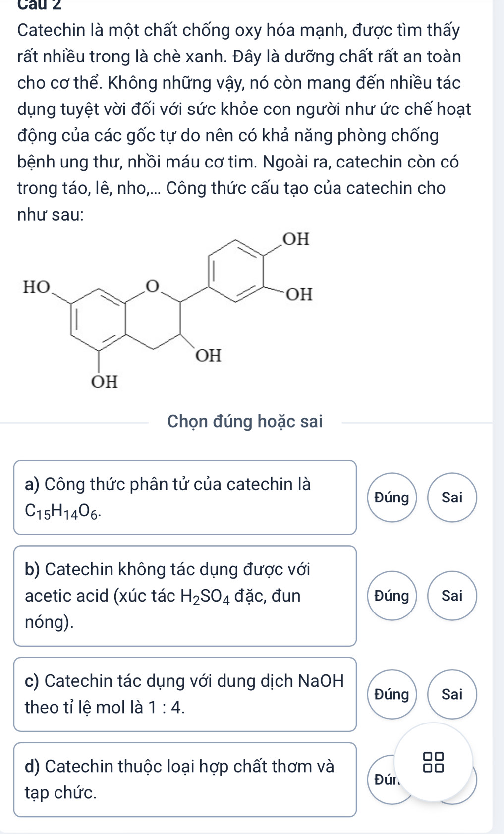Click the "Chọn đúng hoặc sai" label
This screenshot has height=834, width=504.
[x=245, y=422]
